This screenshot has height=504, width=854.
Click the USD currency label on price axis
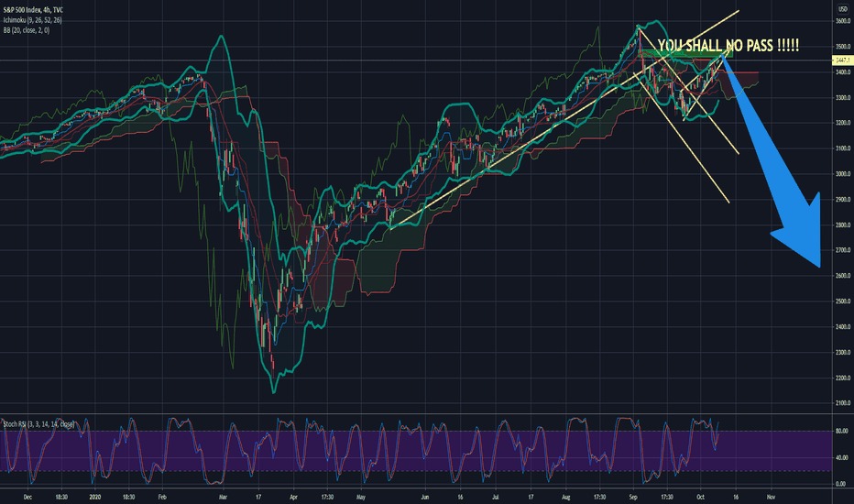pyautogui.click(x=843, y=9)
